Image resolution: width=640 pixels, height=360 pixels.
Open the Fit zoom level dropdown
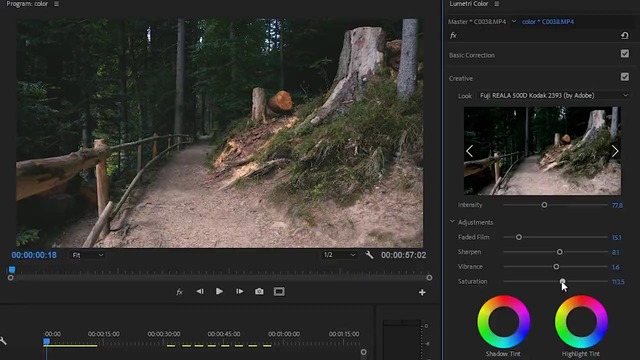[x=87, y=255]
